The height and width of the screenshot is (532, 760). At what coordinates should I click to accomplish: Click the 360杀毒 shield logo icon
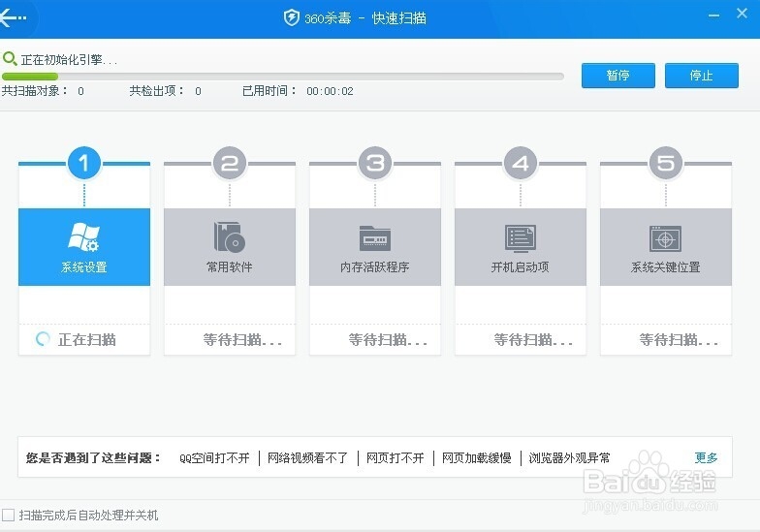[x=291, y=17]
